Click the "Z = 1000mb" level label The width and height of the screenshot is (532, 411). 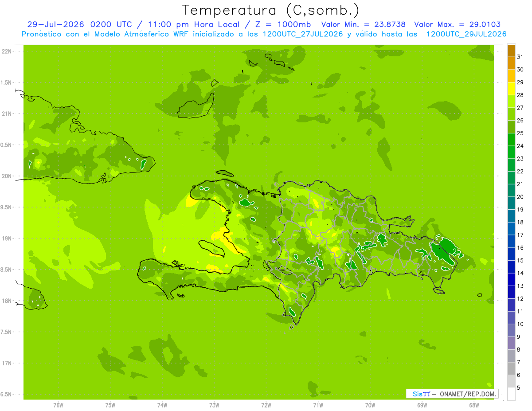pos(284,24)
